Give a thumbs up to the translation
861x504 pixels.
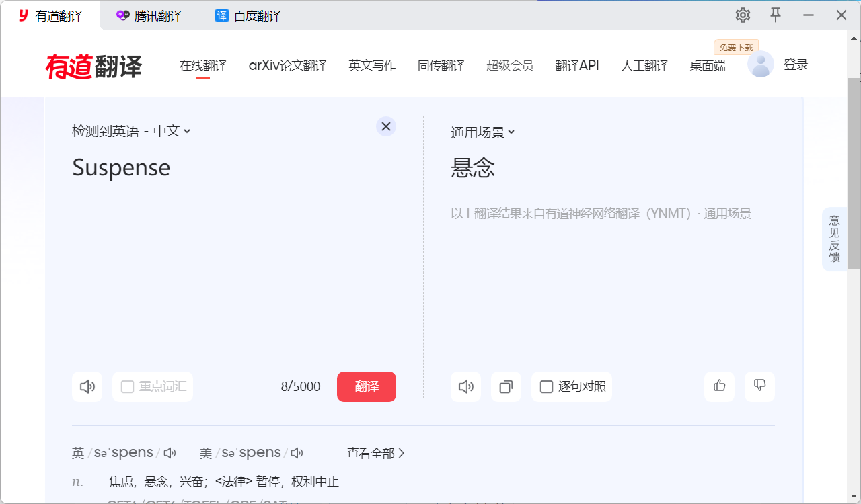[x=719, y=386]
